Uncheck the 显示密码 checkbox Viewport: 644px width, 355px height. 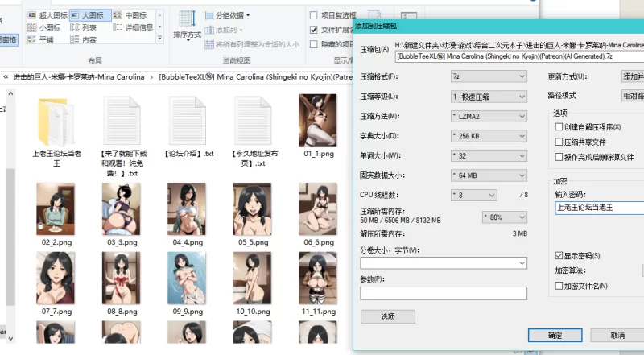[559, 255]
